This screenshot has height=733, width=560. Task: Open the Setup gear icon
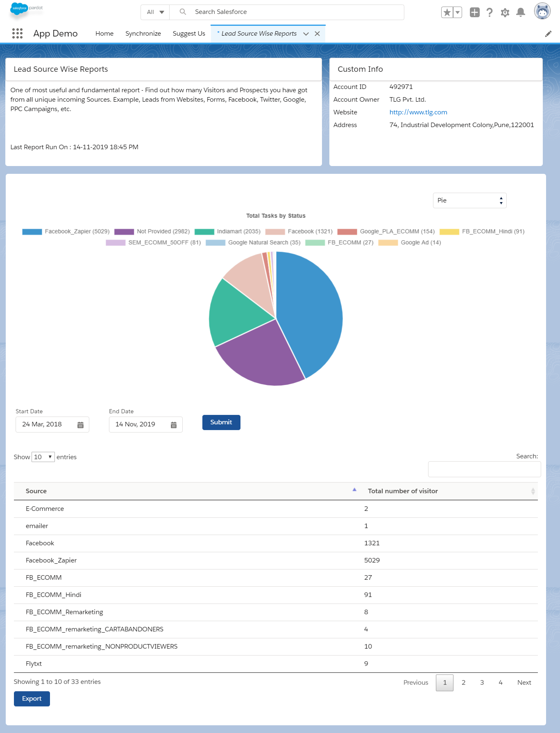pyautogui.click(x=505, y=13)
